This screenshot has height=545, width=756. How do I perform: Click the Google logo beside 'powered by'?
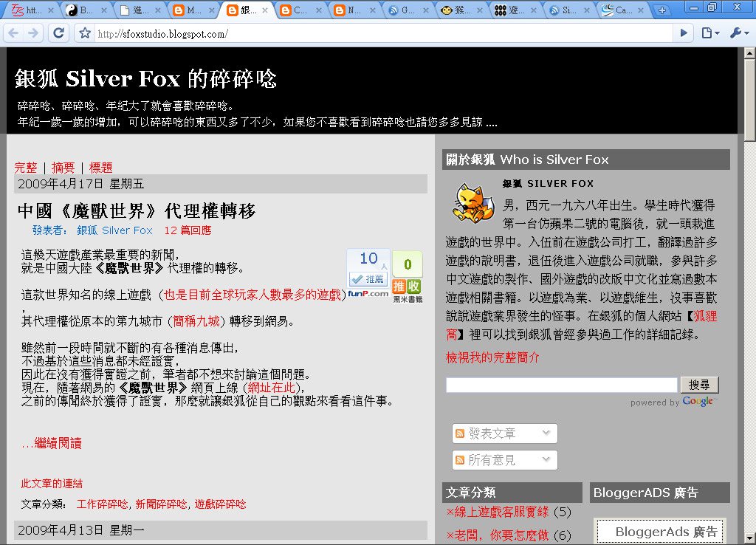pyautogui.click(x=698, y=401)
